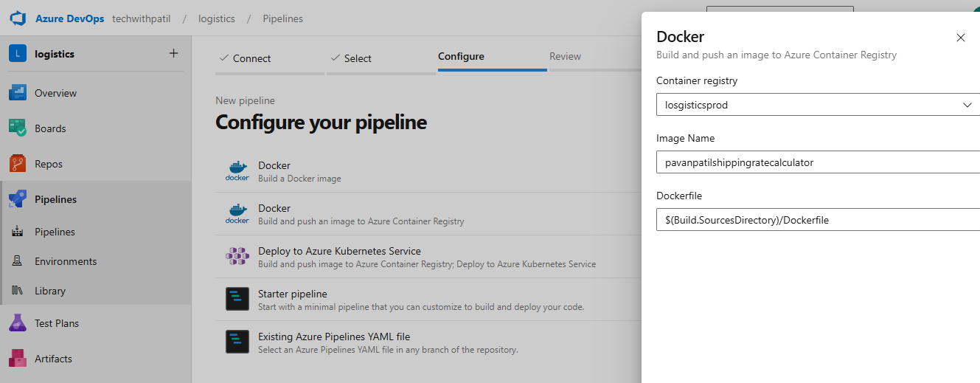The height and width of the screenshot is (383, 980).
Task: Go back to the Select step
Action: [357, 58]
